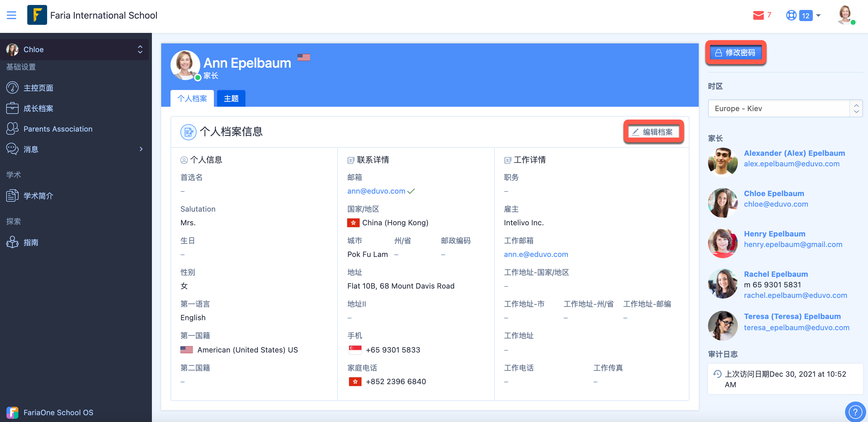Image resolution: width=868 pixels, height=422 pixels.
Task: Select the 个人档案 tab
Action: click(192, 98)
